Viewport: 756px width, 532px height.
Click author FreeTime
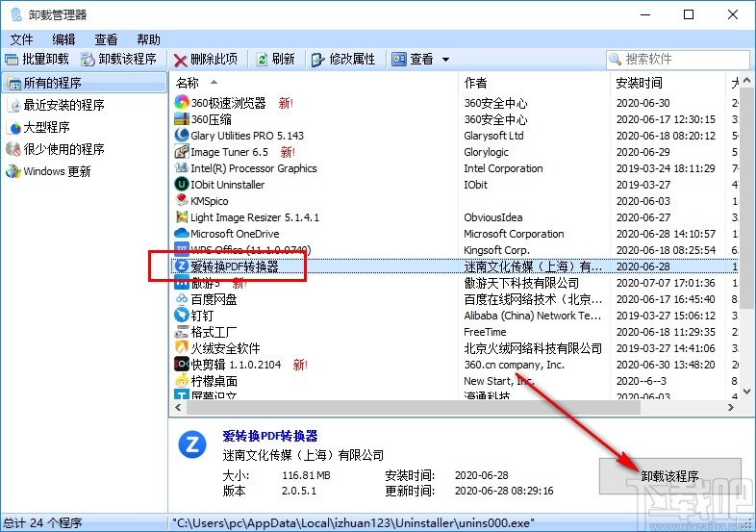click(485, 332)
